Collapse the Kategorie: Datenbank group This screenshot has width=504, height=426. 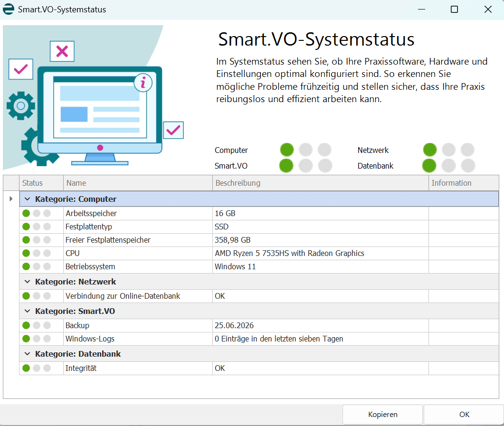point(28,354)
